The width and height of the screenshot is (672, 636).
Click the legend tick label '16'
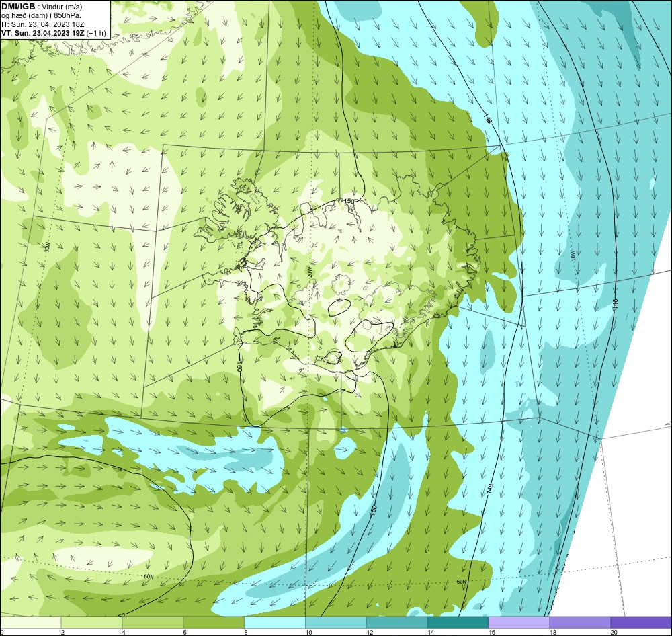tap(492, 632)
